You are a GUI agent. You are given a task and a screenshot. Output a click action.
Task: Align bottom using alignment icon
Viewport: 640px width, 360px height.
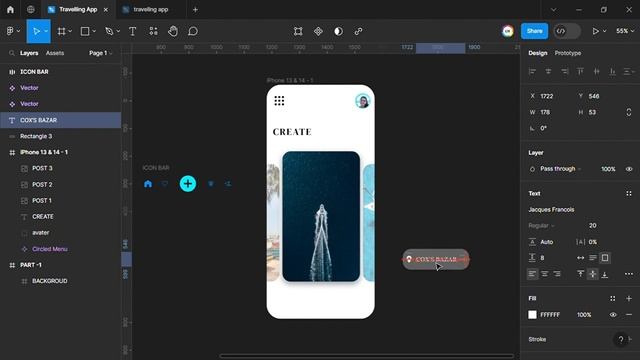613,71
